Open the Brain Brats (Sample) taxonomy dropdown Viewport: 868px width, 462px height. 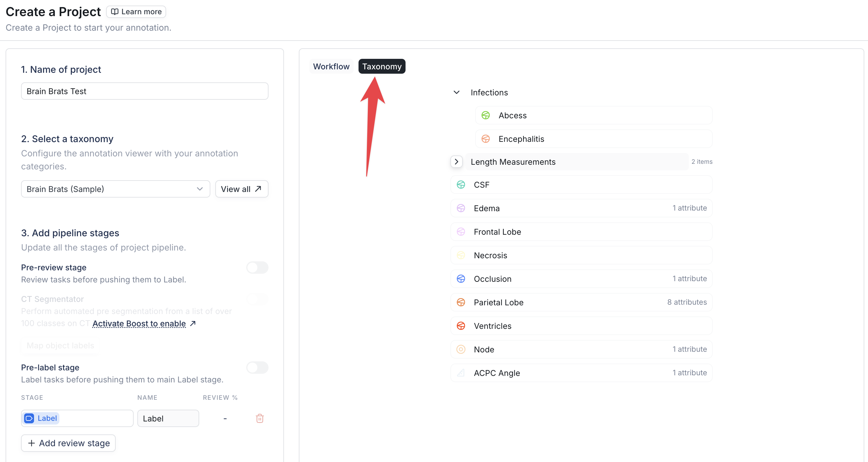coord(115,189)
